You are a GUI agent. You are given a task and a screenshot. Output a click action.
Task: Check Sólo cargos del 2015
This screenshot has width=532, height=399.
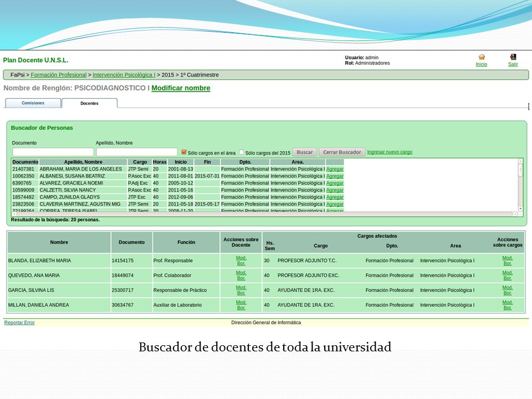[242, 152]
